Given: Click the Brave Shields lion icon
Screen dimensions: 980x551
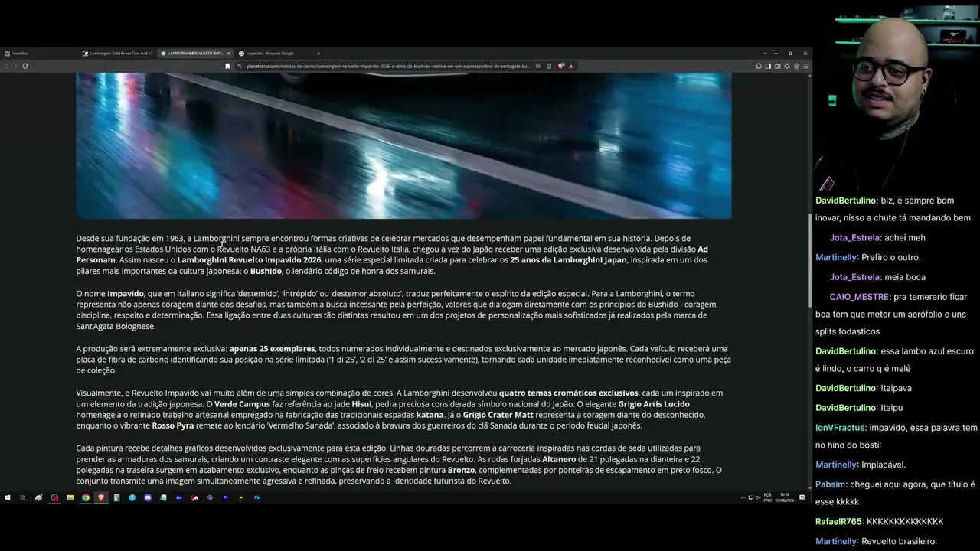Looking at the screenshot, I should pos(561,66).
